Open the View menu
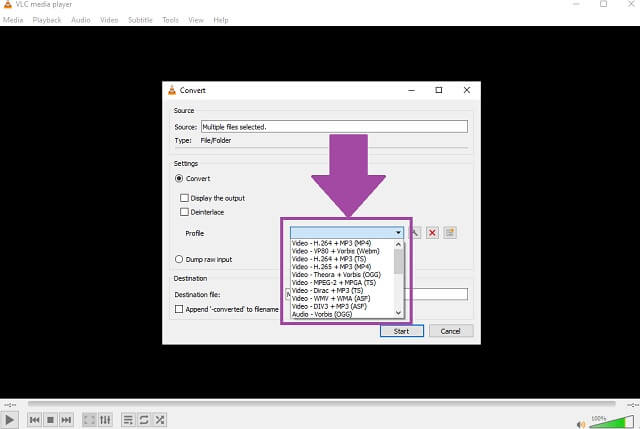This screenshot has height=429, width=640. [x=196, y=20]
